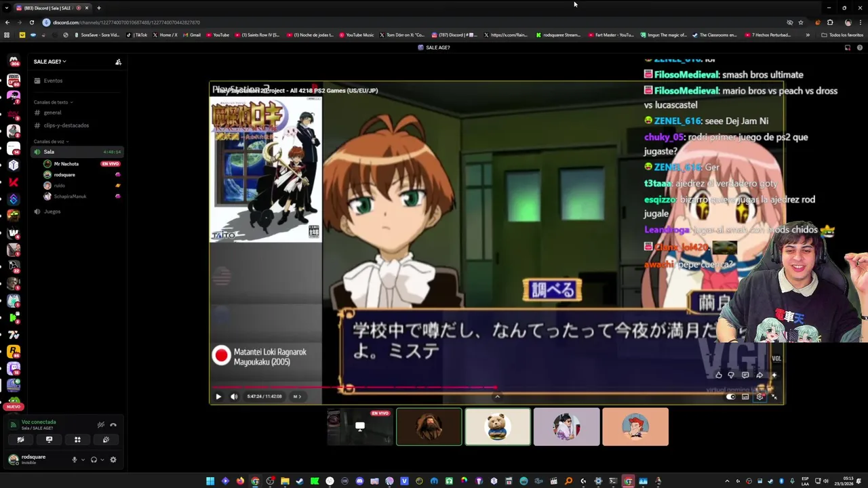Open the red K server icon
Viewport: 868px width, 488px height.
pos(14,182)
